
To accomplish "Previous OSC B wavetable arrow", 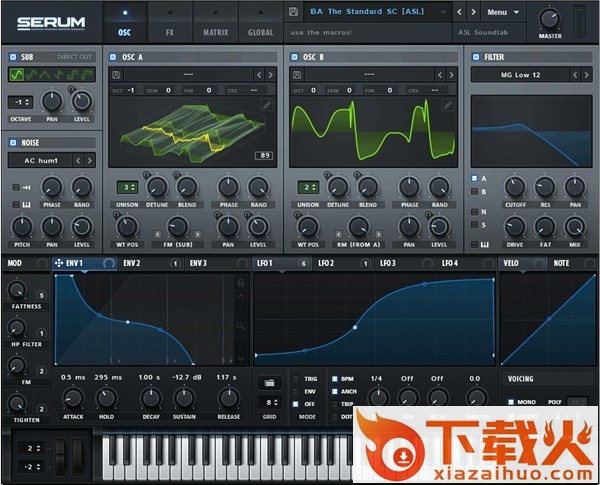I will pyautogui.click(x=440, y=75).
